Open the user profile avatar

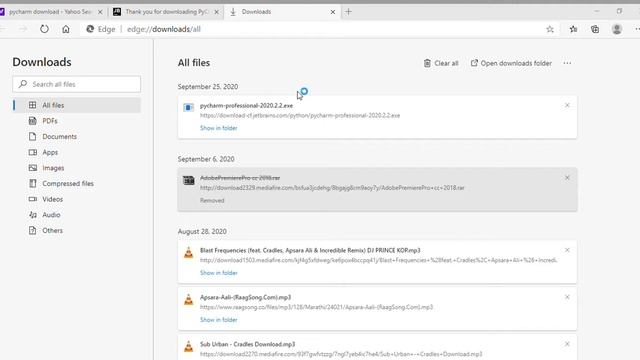(617, 29)
